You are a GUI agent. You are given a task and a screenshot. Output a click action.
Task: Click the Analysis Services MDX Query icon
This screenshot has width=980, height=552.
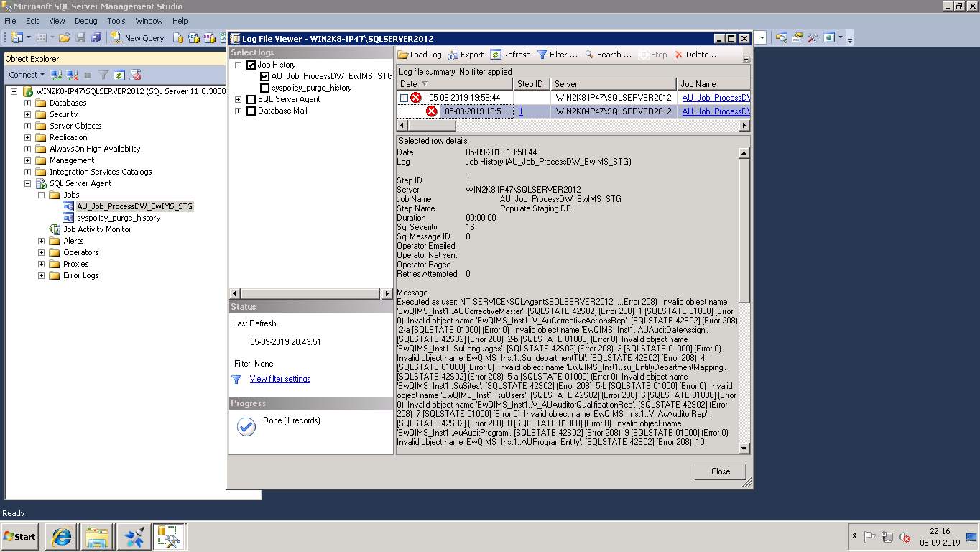[x=193, y=37]
